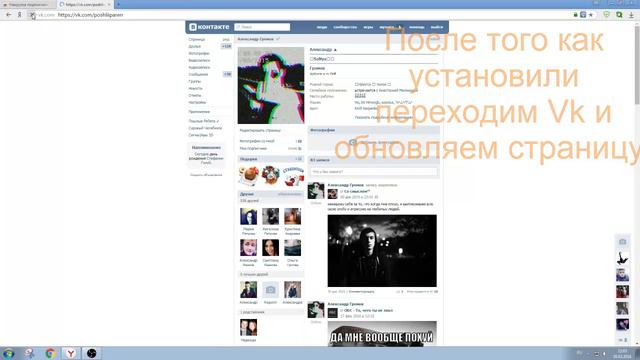Click the green extension icon beside downloads
This screenshot has height=360, width=640.
coord(619,15)
